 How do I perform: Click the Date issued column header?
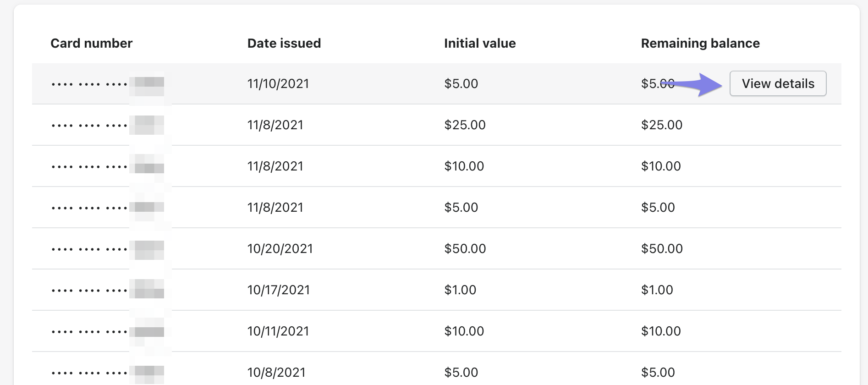coord(284,43)
